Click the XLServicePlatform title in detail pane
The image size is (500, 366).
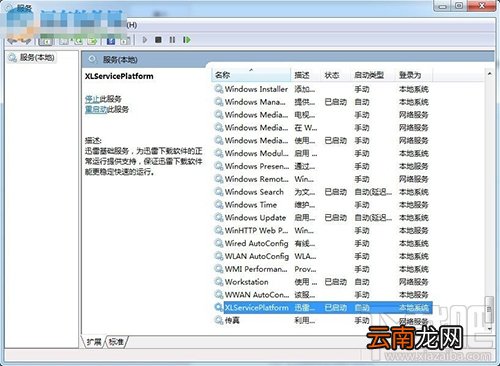click(119, 76)
